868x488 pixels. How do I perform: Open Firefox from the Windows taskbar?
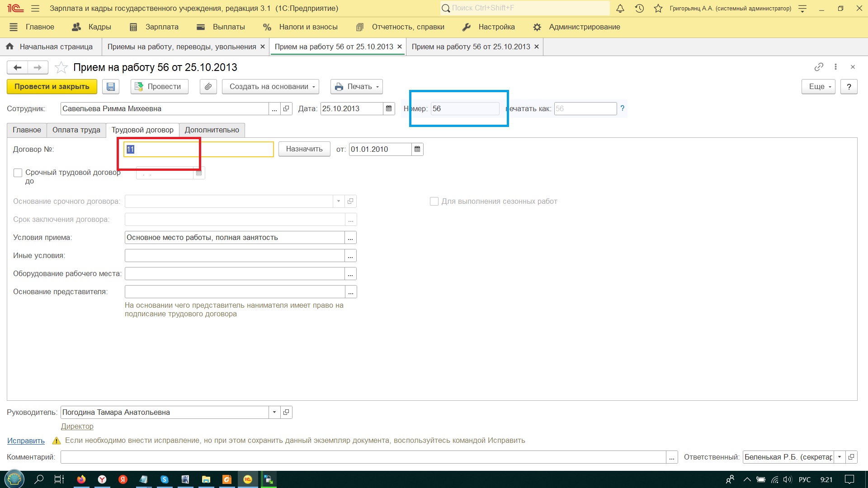pos(81,479)
